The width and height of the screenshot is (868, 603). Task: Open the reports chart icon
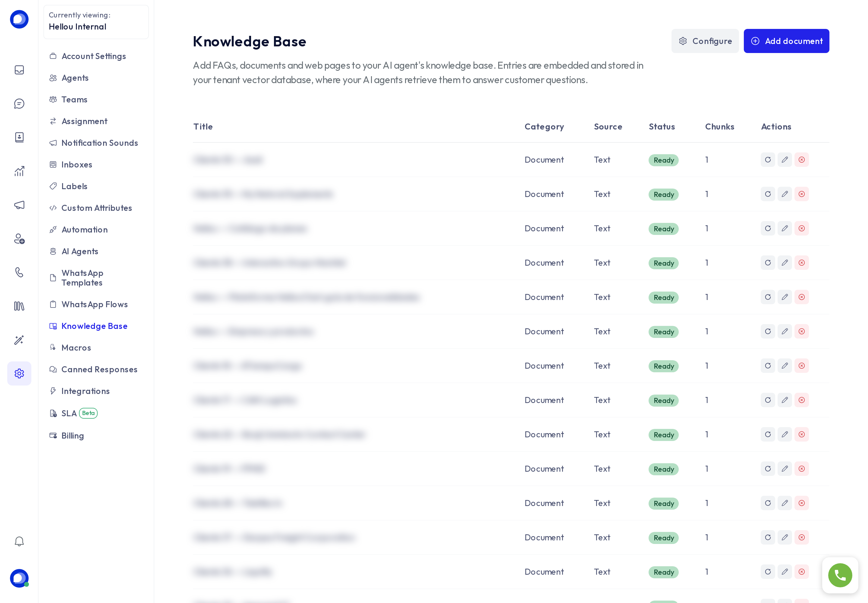[19, 171]
